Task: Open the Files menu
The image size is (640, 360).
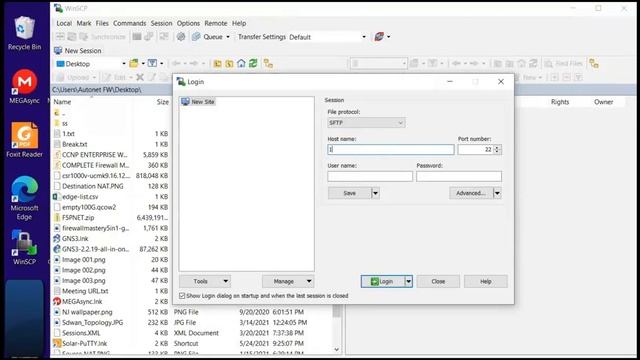Action: click(102, 23)
